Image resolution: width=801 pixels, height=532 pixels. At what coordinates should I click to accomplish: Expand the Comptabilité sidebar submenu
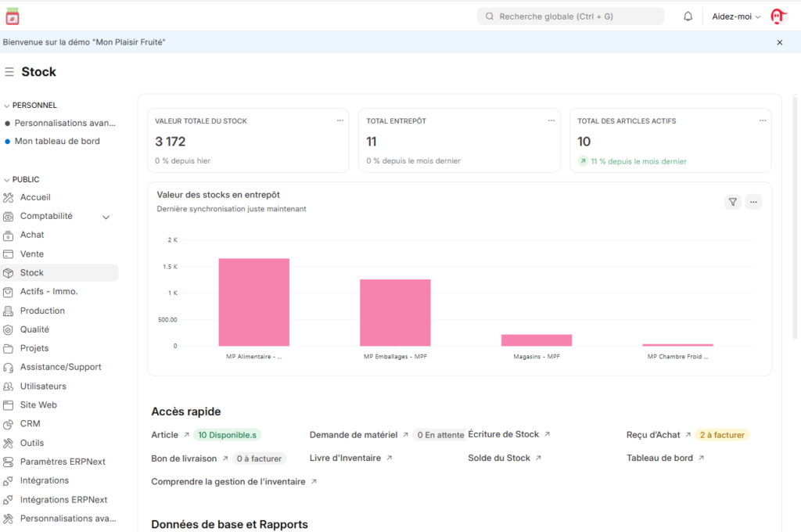[x=106, y=217]
